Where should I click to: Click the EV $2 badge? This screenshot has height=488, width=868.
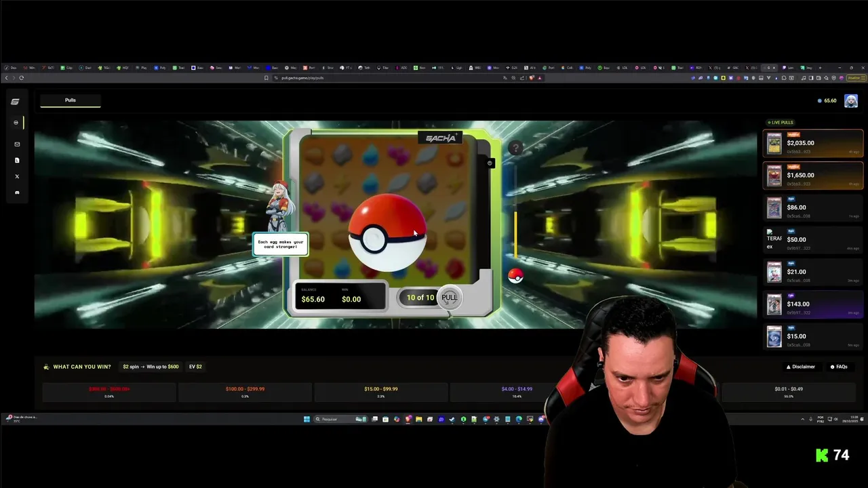point(195,367)
